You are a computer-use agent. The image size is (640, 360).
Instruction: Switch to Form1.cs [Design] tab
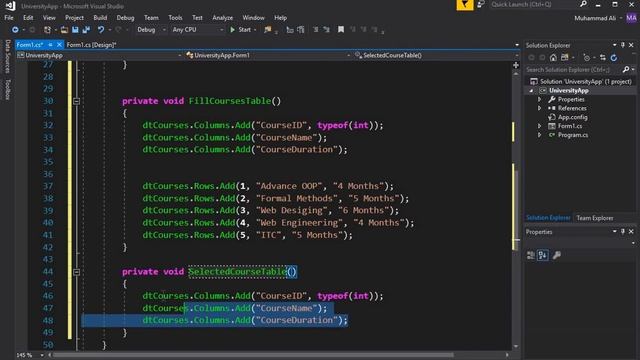(x=91, y=45)
